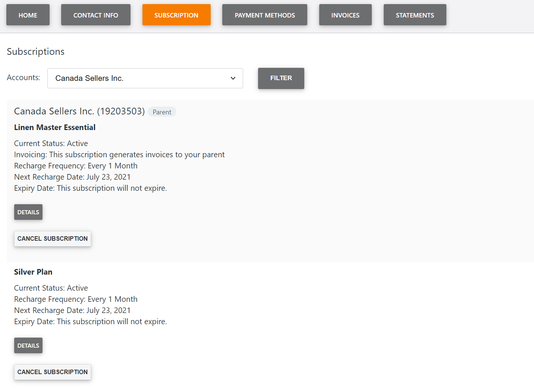This screenshot has height=392, width=534.
Task: Switch to the Invoices tab
Action: (345, 15)
